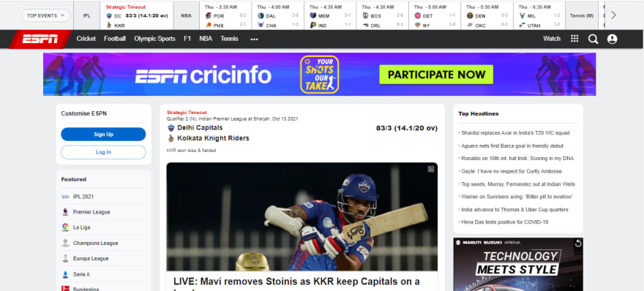Open MEM vs IND game card

tap(330, 16)
